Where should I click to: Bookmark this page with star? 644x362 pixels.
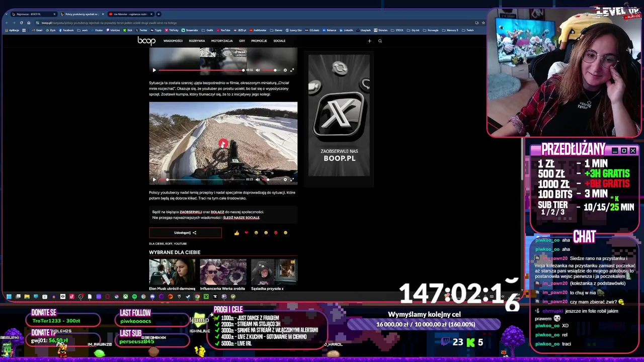click(x=483, y=23)
